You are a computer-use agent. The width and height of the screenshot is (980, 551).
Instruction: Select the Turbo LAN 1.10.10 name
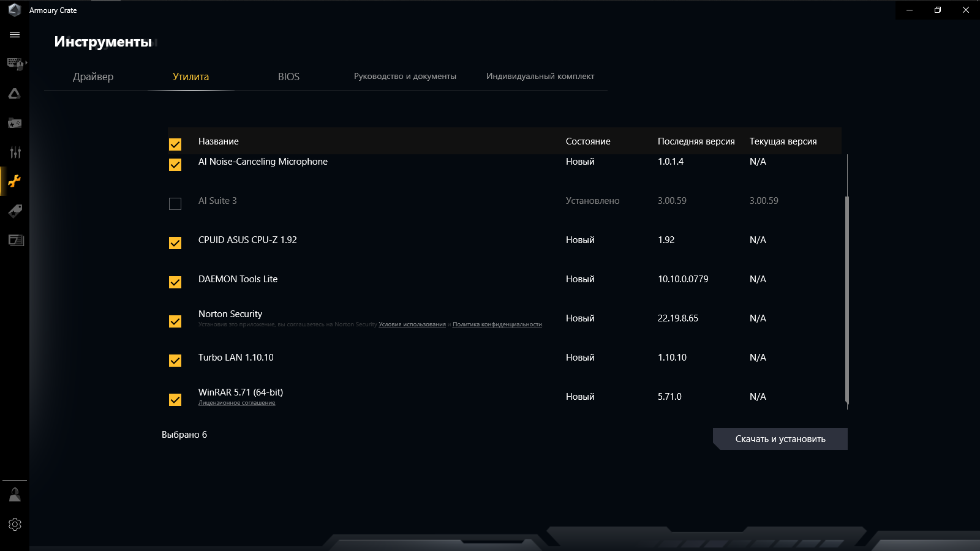236,358
